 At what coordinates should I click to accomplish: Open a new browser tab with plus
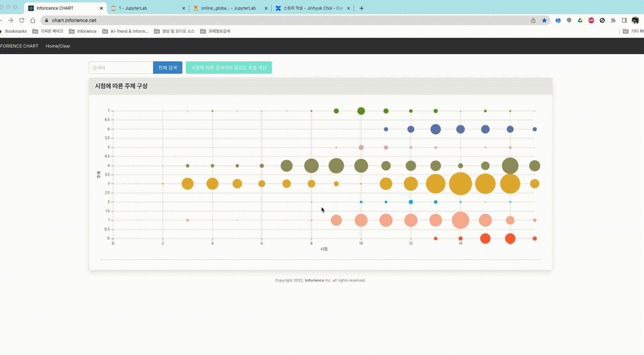(x=362, y=8)
